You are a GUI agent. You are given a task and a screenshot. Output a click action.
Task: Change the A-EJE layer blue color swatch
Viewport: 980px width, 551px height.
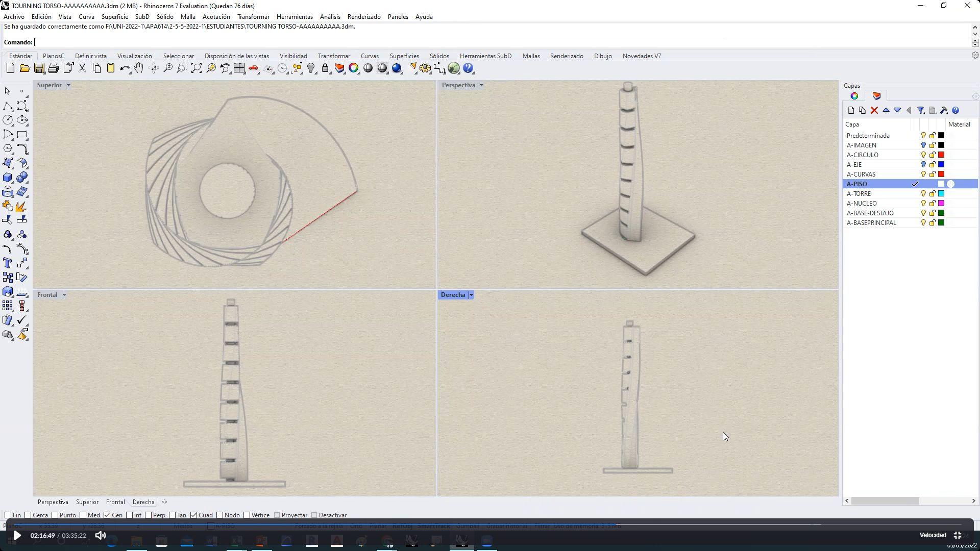click(941, 165)
